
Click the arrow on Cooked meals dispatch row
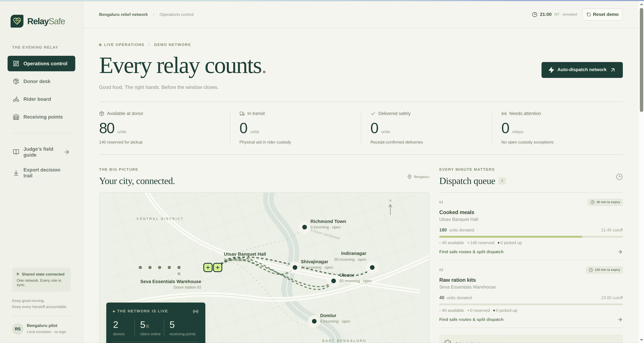620,252
